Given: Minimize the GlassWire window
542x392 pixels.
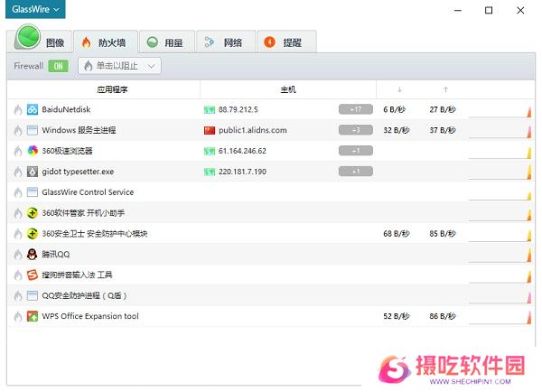Looking at the screenshot, I should tap(458, 10).
